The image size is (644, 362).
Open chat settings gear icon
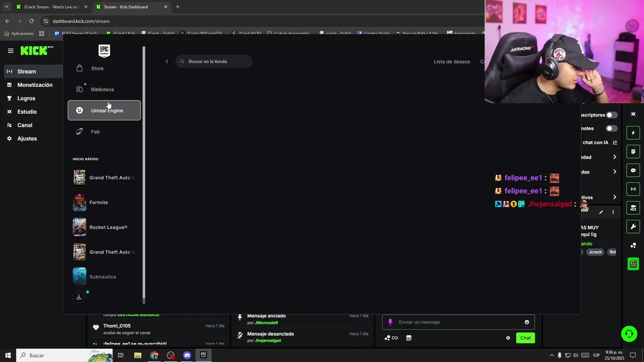coord(508,338)
